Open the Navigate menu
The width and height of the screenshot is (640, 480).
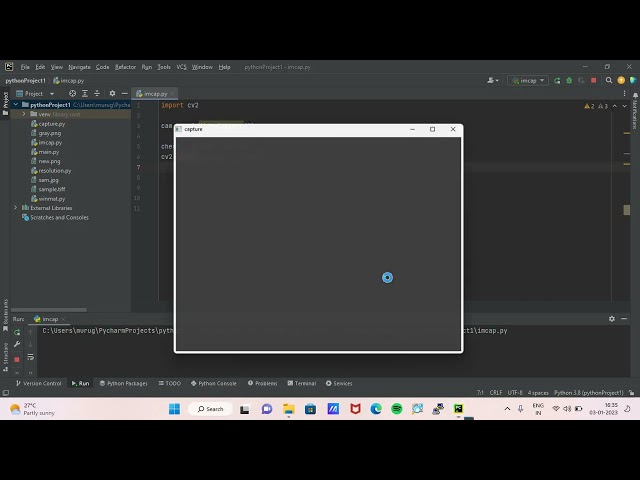click(x=79, y=67)
